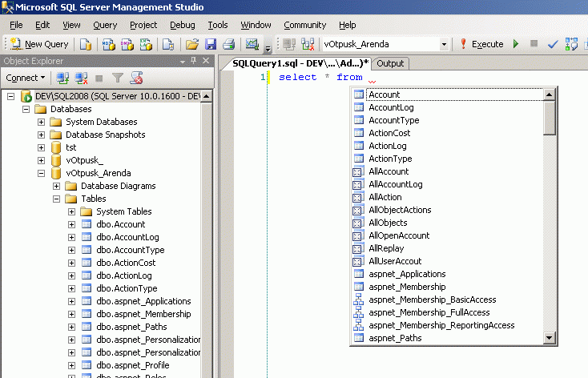Click the SQL Server Compact Query icon
The image size is (588, 378).
coord(168,44)
